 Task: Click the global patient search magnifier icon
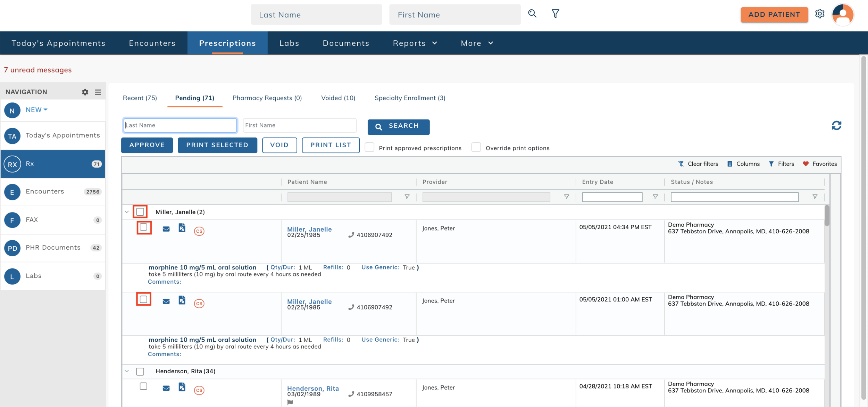point(532,14)
